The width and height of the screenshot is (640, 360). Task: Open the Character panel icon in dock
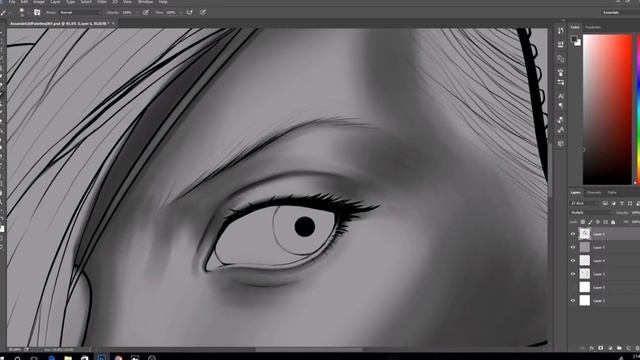click(561, 96)
